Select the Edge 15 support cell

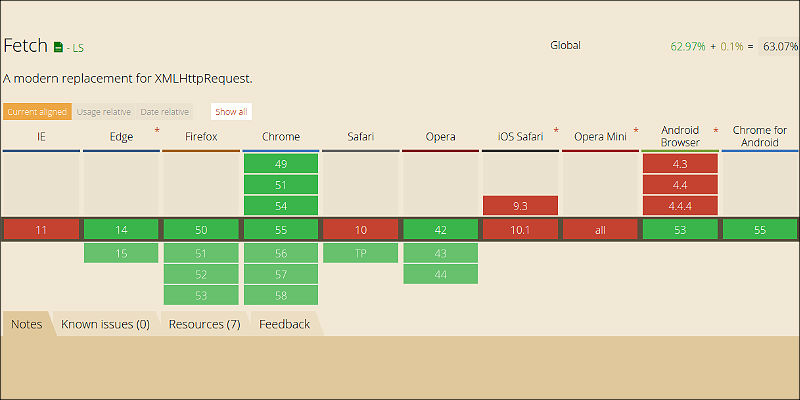[x=121, y=253]
